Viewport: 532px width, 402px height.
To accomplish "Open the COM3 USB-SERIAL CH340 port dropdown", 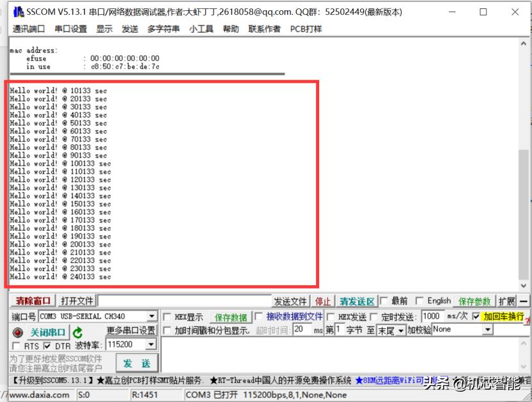I will (x=152, y=316).
